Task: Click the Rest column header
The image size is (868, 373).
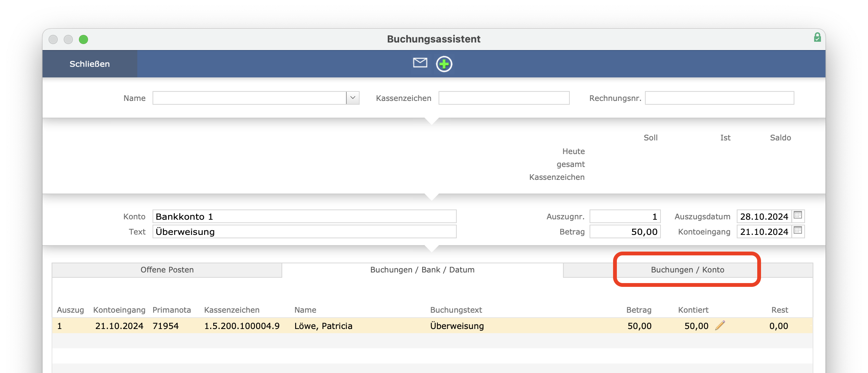Action: coord(780,310)
